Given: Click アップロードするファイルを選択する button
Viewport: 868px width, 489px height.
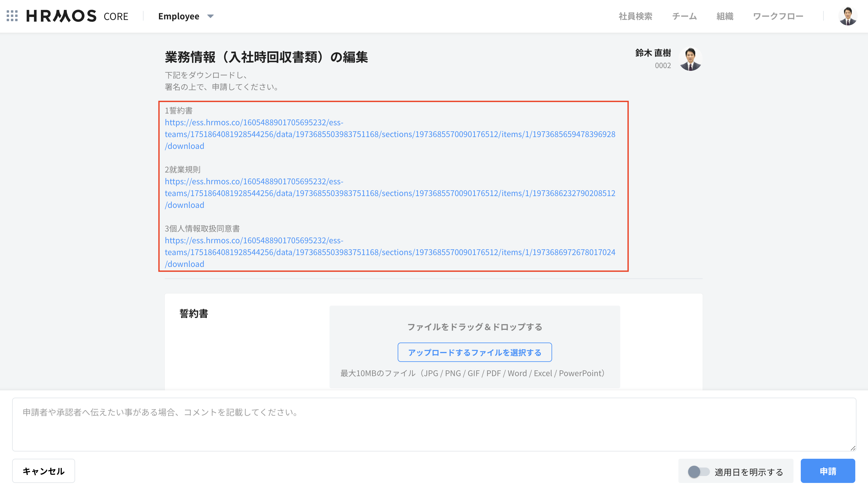Looking at the screenshot, I should (475, 352).
